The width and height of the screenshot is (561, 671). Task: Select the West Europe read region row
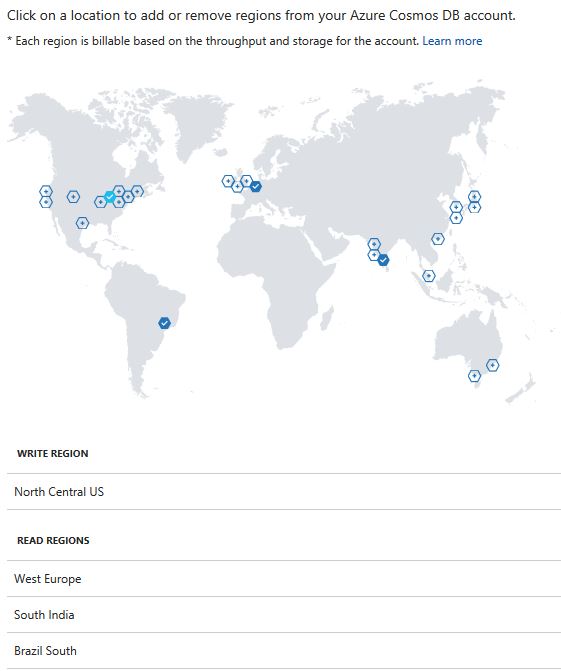(284, 579)
